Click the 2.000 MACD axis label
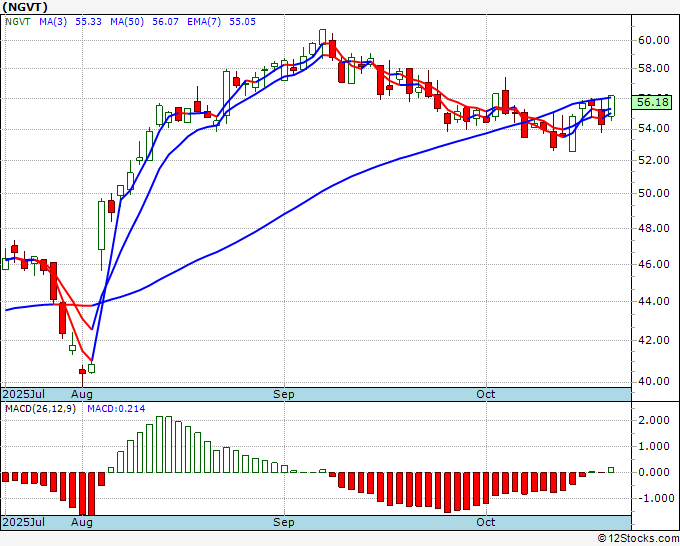The image size is (680, 546). [x=654, y=420]
